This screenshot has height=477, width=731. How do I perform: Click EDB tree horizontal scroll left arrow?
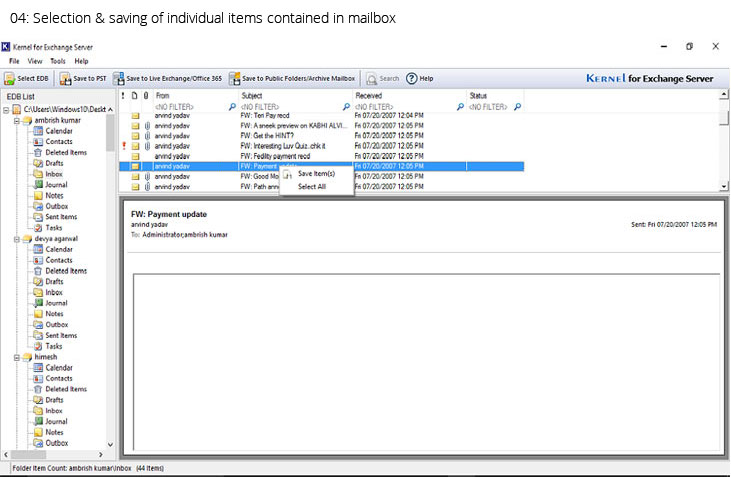point(6,454)
